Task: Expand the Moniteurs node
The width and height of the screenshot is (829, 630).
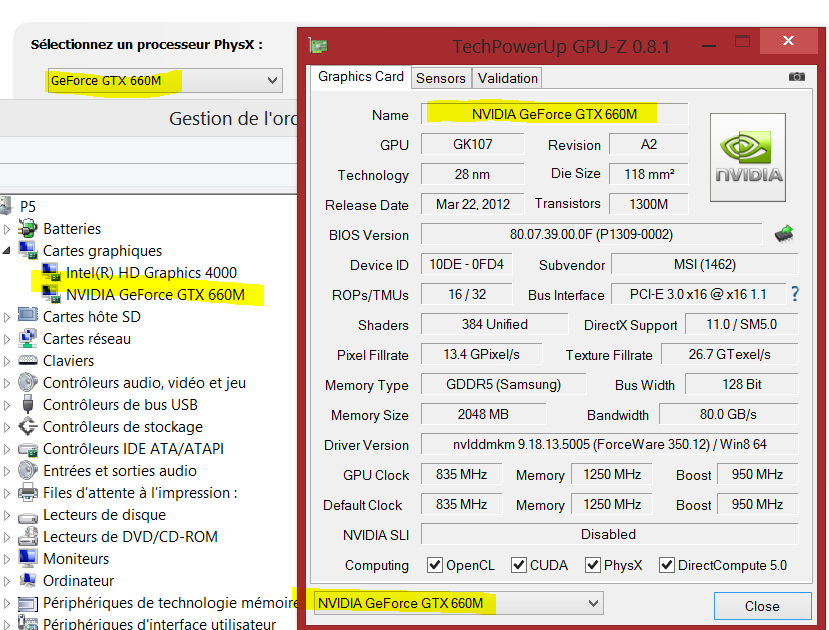Action: 6,559
